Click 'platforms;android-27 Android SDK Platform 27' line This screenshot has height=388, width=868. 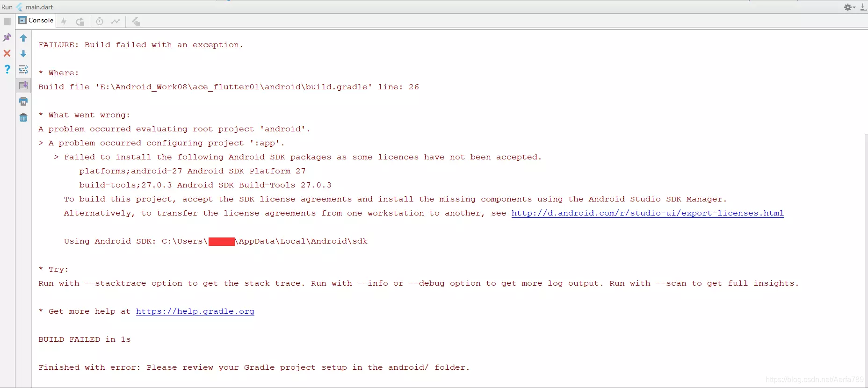(192, 171)
